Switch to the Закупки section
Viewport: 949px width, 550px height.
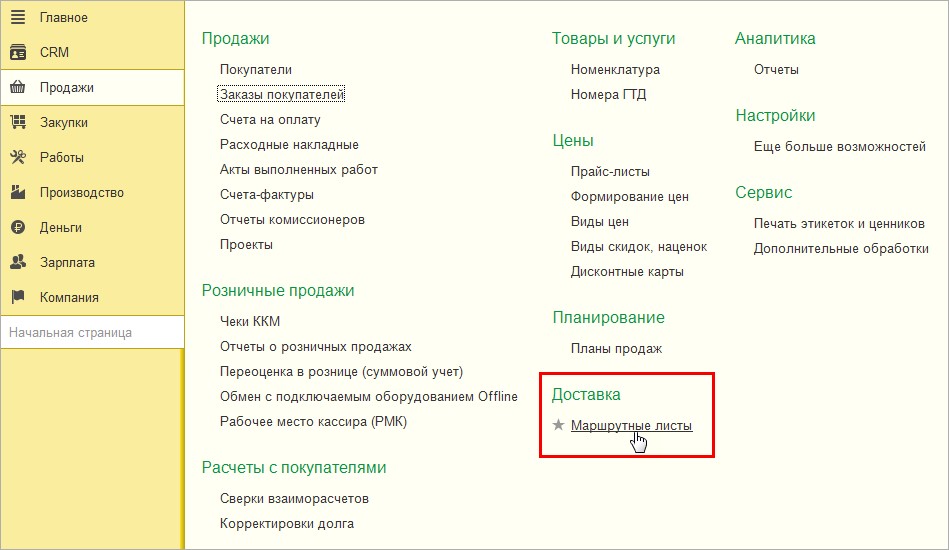93,123
